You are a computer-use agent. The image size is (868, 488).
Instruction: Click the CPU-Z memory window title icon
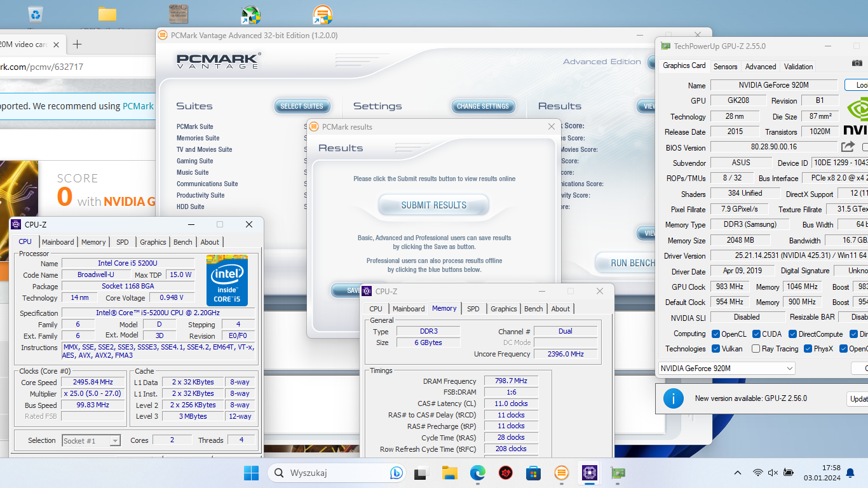click(x=367, y=291)
